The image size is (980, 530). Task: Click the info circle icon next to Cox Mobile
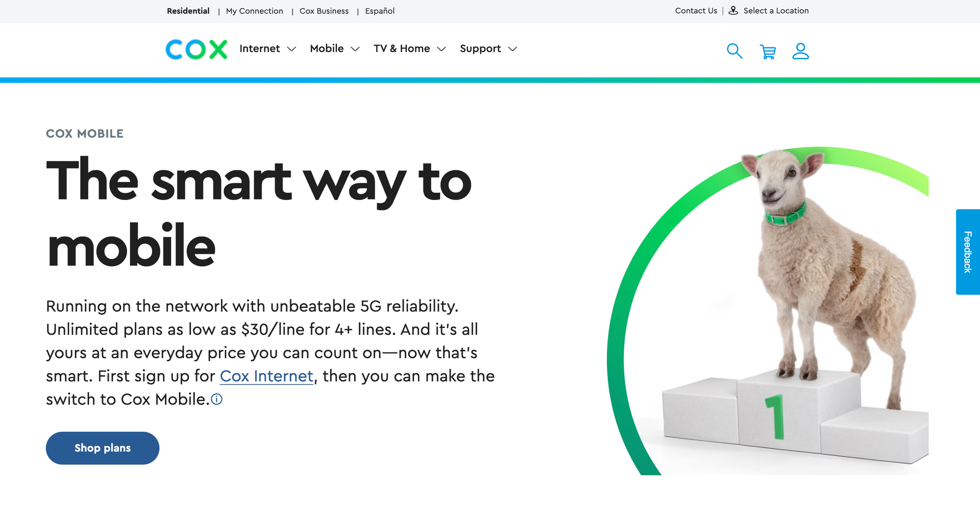[217, 398]
